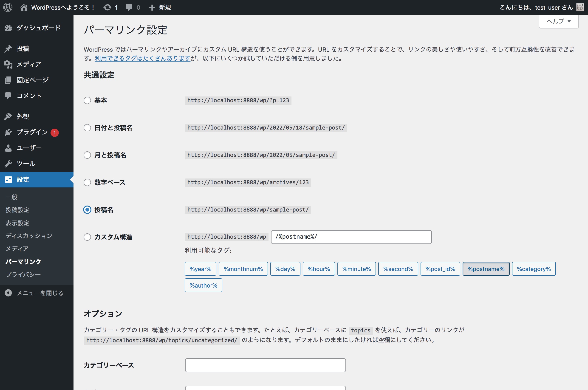Image resolution: width=588 pixels, height=390 pixels.
Task: Open ディスカッション settings submenu item
Action: (x=29, y=236)
